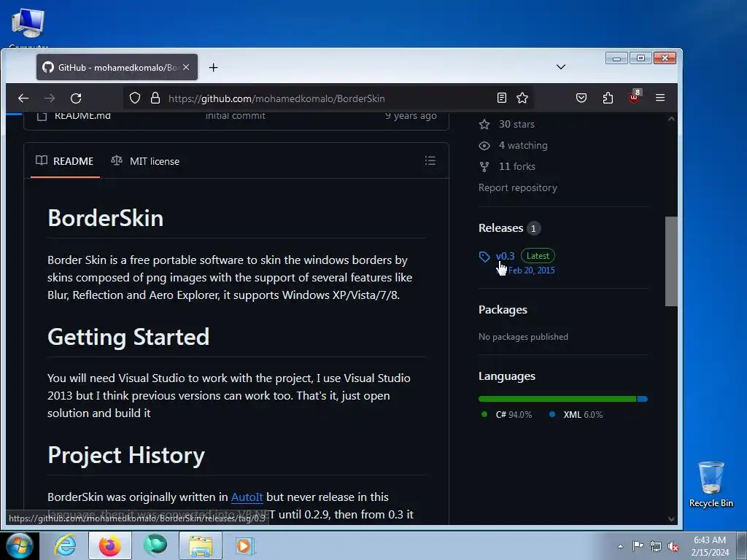747x560 pixels.
Task: Open the README outline list icon
Action: [430, 160]
